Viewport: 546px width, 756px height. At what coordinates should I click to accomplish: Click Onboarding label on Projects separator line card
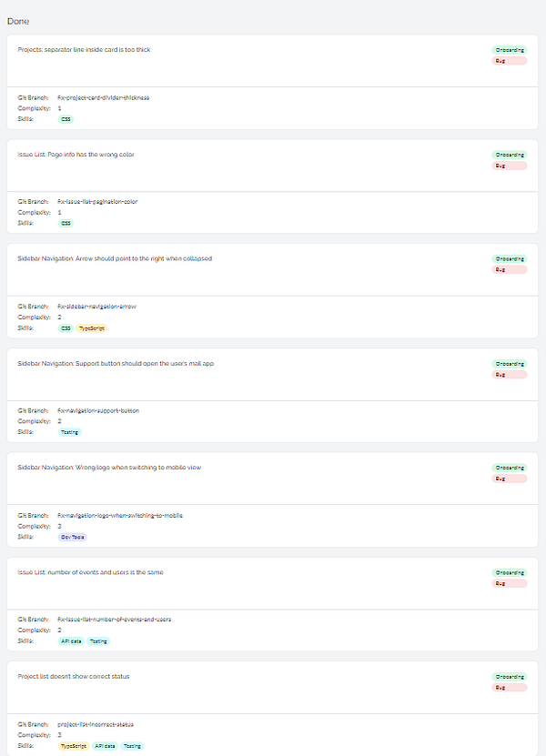coord(509,50)
